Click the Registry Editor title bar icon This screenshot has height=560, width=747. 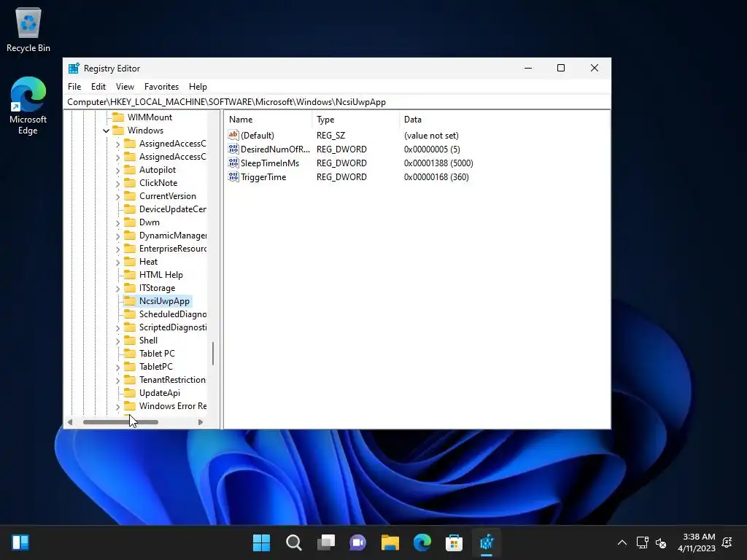74,68
